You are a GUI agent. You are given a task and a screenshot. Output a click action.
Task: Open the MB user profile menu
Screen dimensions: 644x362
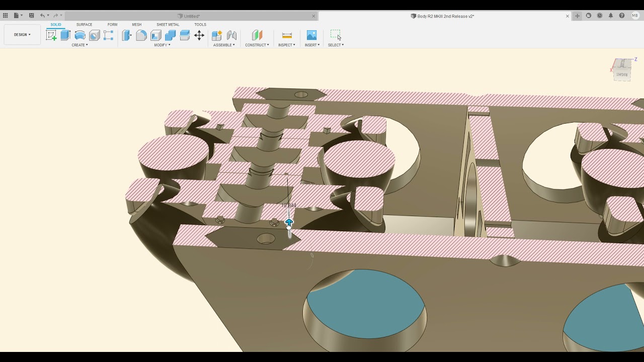click(635, 16)
